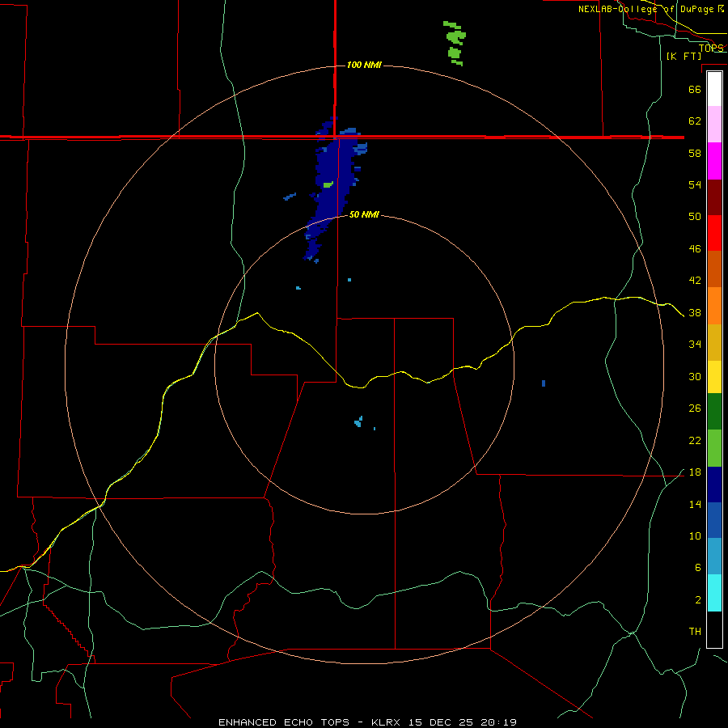Click the white swatch on the tops scale
The width and height of the screenshot is (728, 728).
coord(714,89)
